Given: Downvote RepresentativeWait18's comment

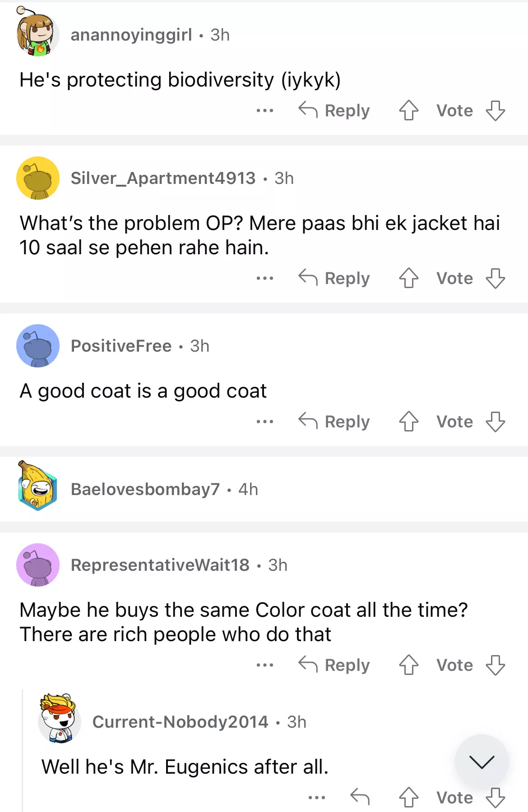Looking at the screenshot, I should (x=495, y=665).
